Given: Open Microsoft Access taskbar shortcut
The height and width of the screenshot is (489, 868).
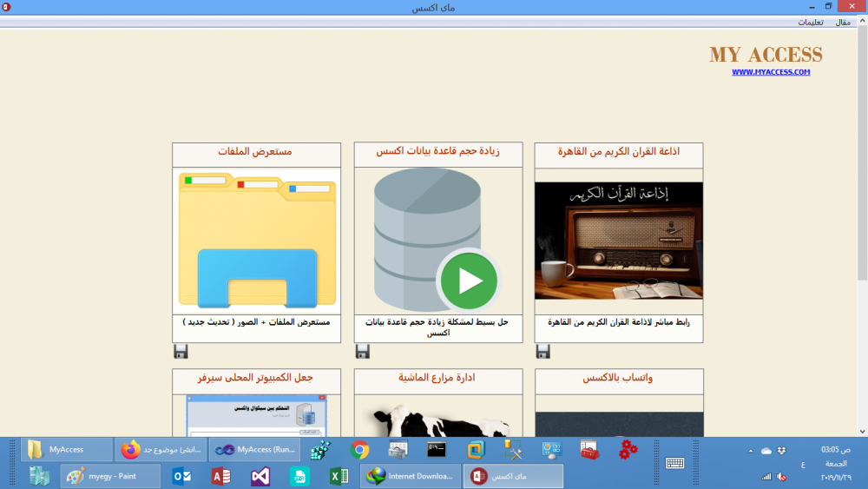Looking at the screenshot, I should [x=220, y=476].
